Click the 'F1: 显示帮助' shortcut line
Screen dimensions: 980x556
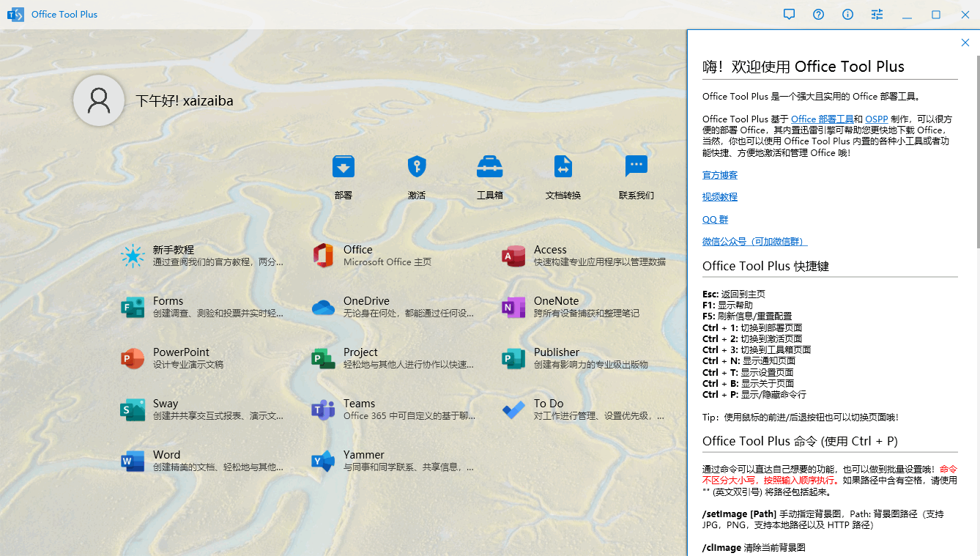727,305
